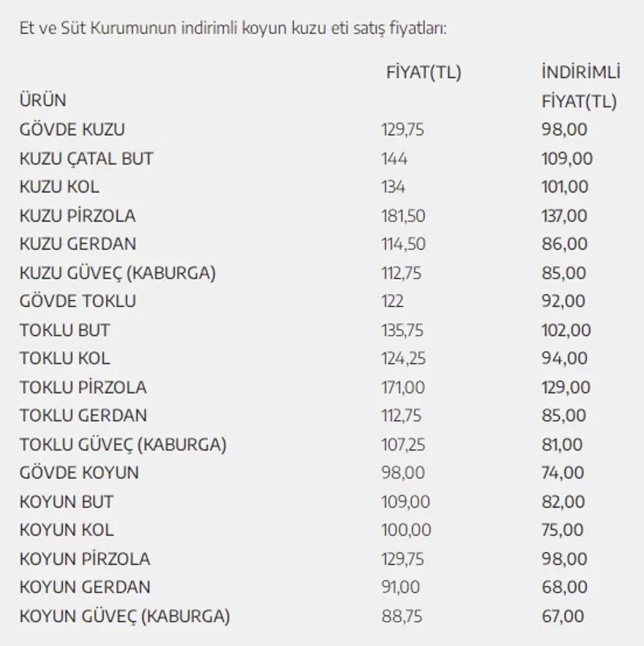Screen dimensions: 644x646
Task: Click the FİYAT(TL) column header
Action: point(424,72)
